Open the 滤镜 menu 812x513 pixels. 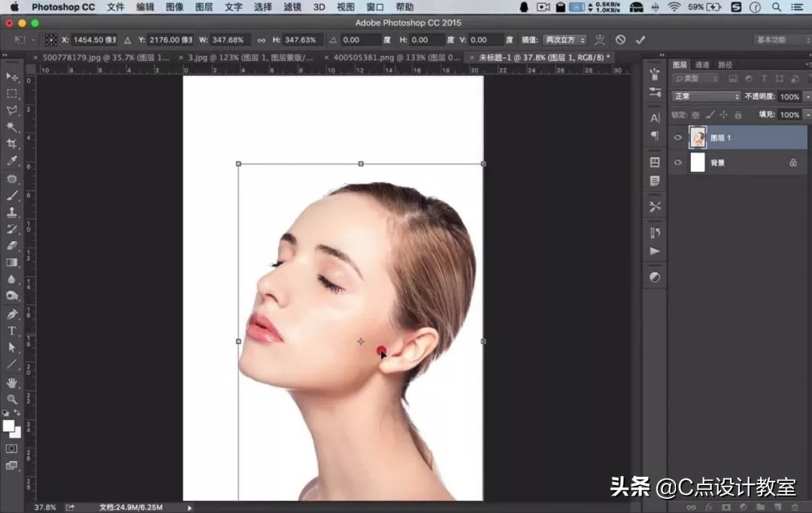292,7
